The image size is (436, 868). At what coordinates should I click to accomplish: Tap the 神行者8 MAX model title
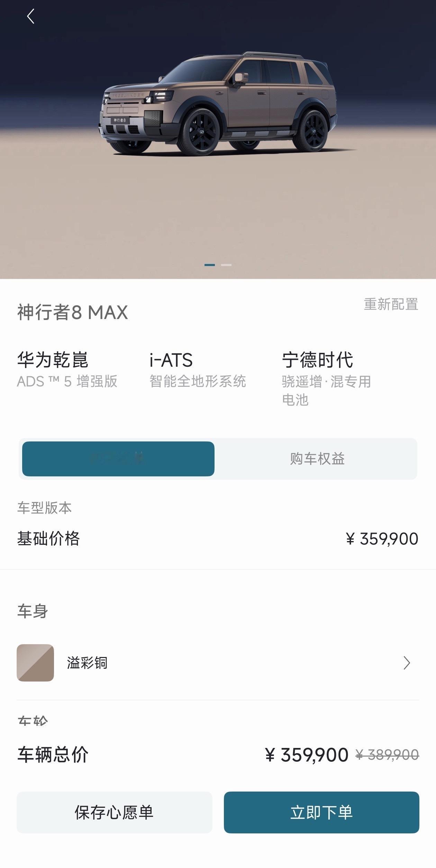tap(73, 312)
